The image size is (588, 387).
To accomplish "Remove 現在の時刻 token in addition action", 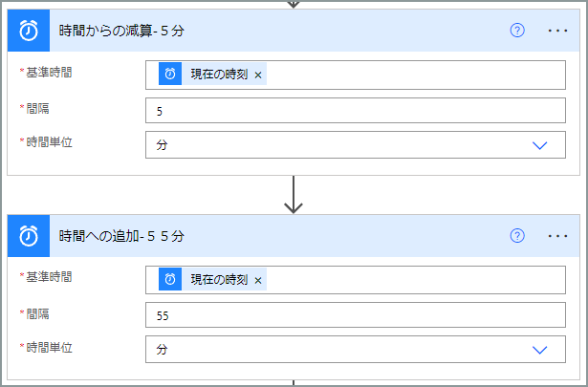I will 258,280.
